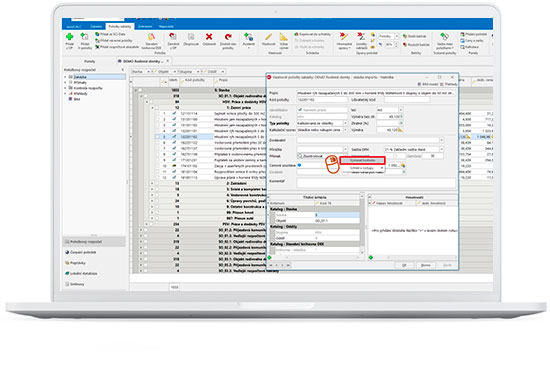Click the red X Odstranit icon
The width and height of the screenshot is (550, 382).
pyautogui.click(x=209, y=36)
